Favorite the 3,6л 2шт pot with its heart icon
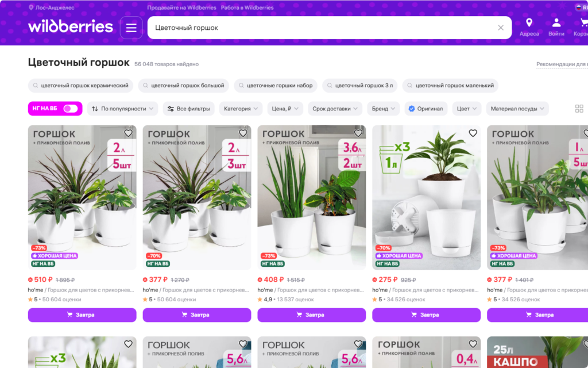The image size is (588, 368). click(x=358, y=133)
